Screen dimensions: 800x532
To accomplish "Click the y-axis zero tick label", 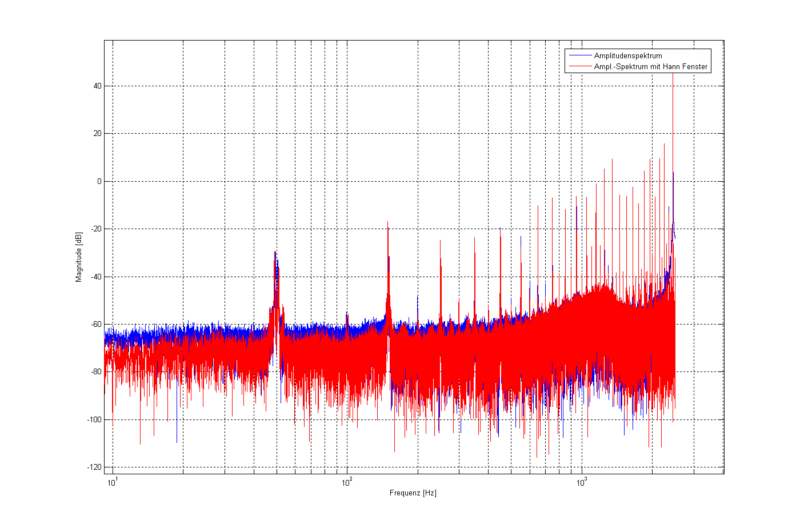I will (x=99, y=181).
